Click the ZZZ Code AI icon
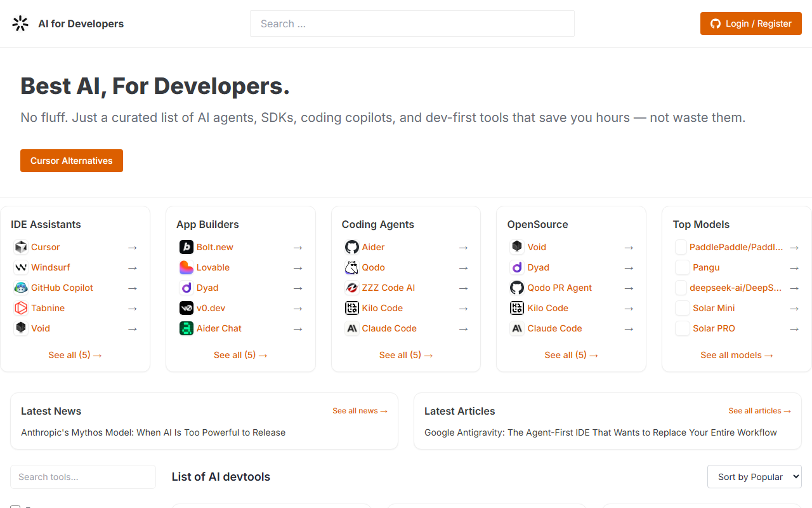This screenshot has height=508, width=812. tap(352, 288)
